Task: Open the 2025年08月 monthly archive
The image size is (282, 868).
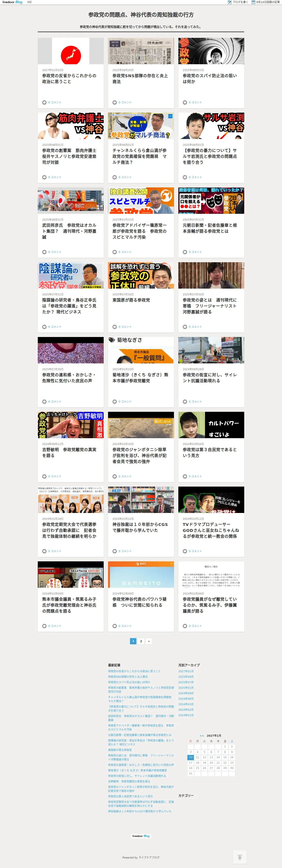Action: tap(186, 677)
